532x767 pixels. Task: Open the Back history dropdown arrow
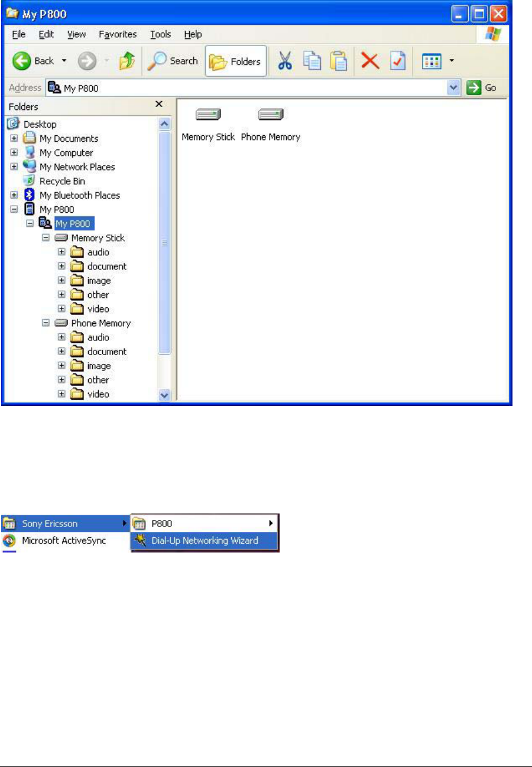click(64, 61)
